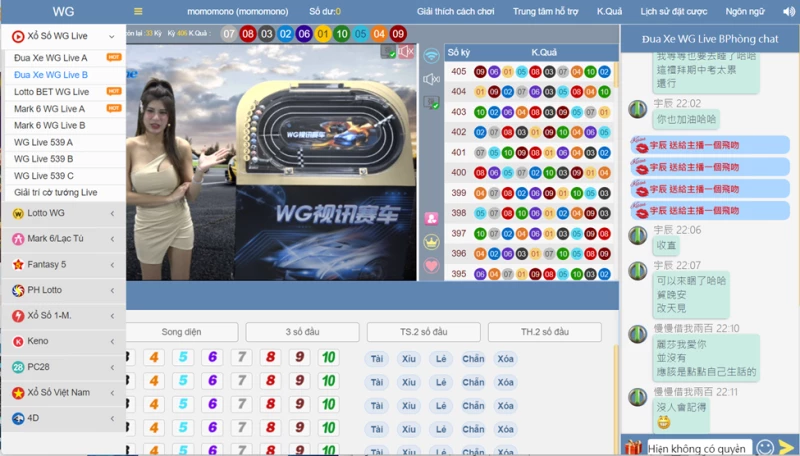Click the Xổ Số Việt Nam star icon
Screen dimensions: 800x456
pyautogui.click(x=18, y=393)
